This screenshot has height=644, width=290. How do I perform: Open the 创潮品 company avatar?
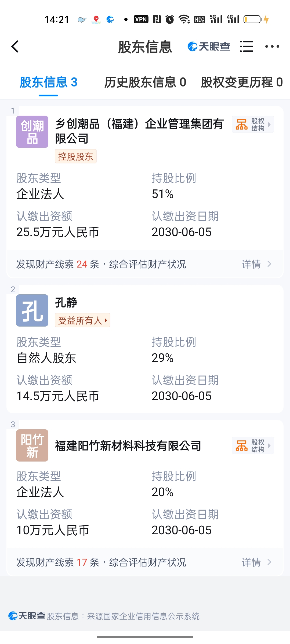coord(32,132)
